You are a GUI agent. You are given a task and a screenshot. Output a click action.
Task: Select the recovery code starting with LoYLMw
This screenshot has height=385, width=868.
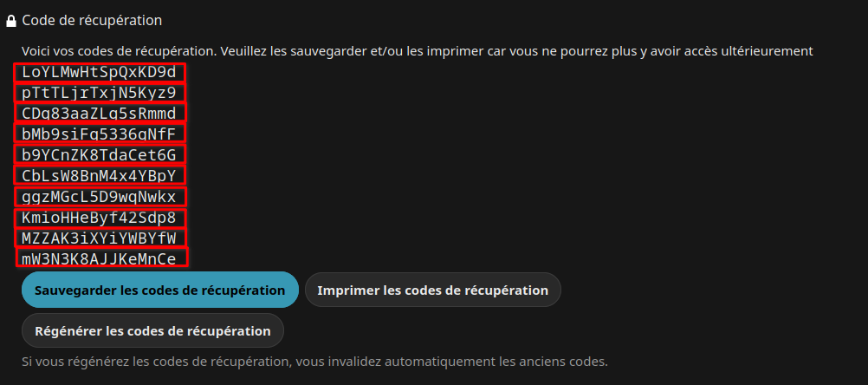(99, 72)
